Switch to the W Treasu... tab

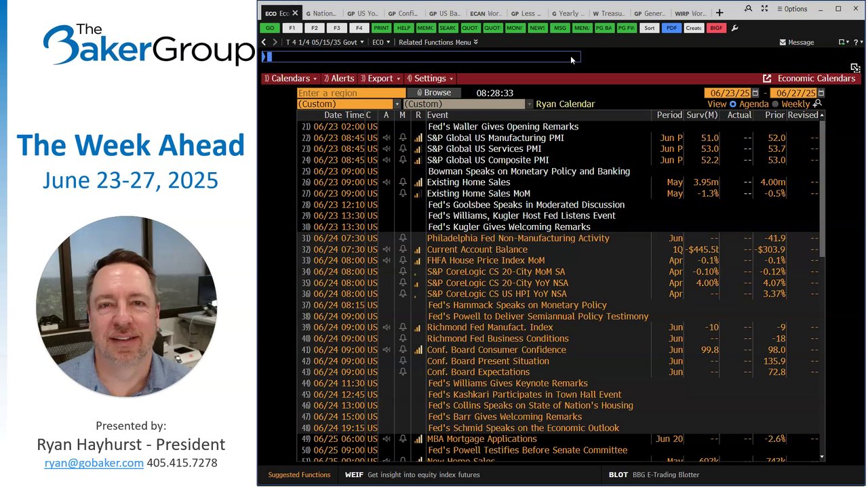click(x=609, y=13)
